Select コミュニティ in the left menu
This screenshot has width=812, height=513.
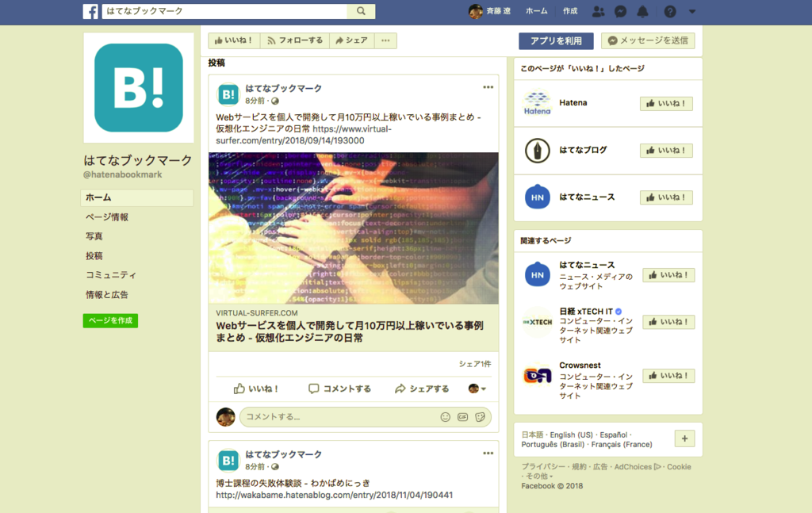111,275
